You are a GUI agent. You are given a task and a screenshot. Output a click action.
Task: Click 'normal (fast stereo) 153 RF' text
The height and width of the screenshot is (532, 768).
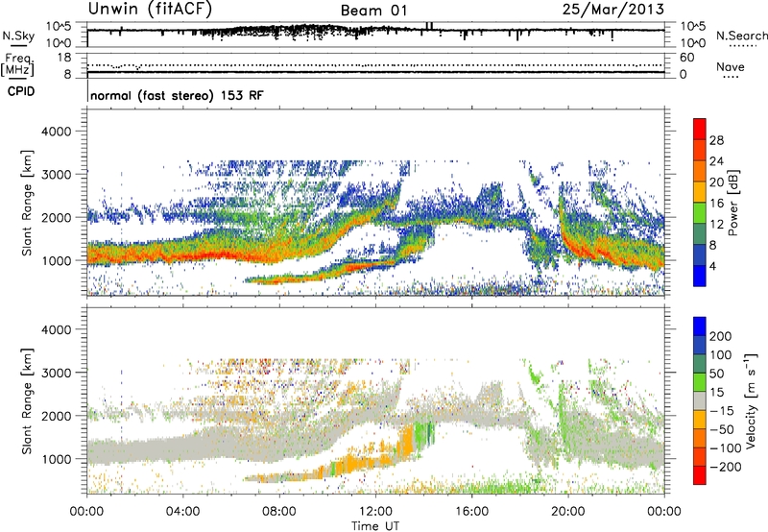click(x=177, y=95)
